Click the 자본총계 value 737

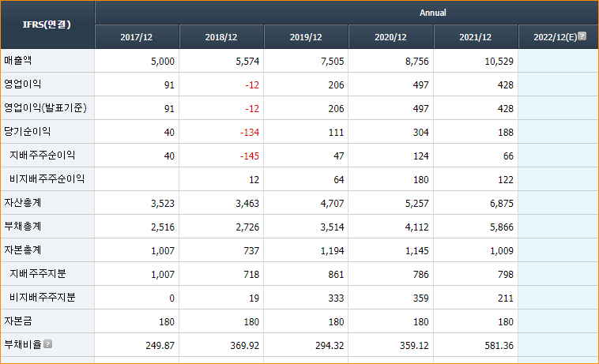[x=251, y=250]
